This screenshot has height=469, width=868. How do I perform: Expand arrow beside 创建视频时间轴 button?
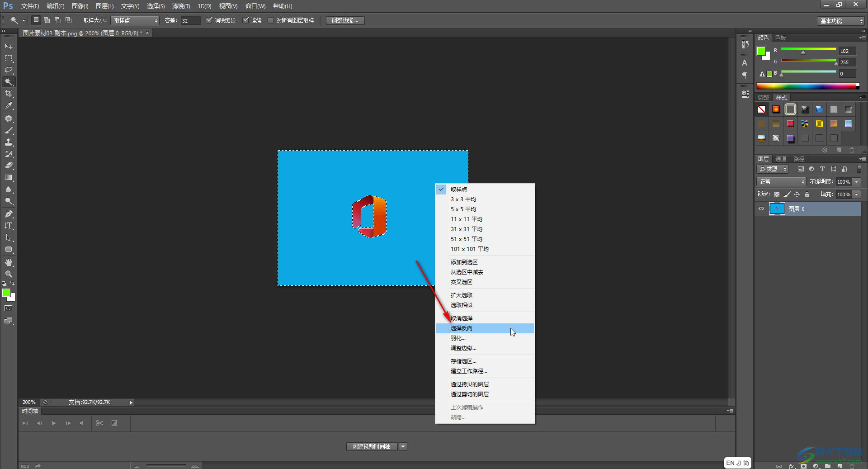403,447
